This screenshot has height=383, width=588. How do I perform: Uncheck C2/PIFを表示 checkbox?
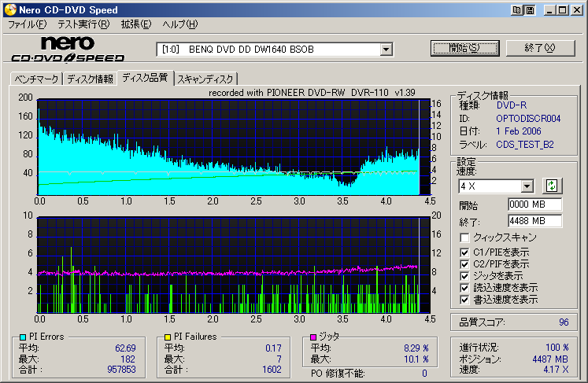pos(464,264)
